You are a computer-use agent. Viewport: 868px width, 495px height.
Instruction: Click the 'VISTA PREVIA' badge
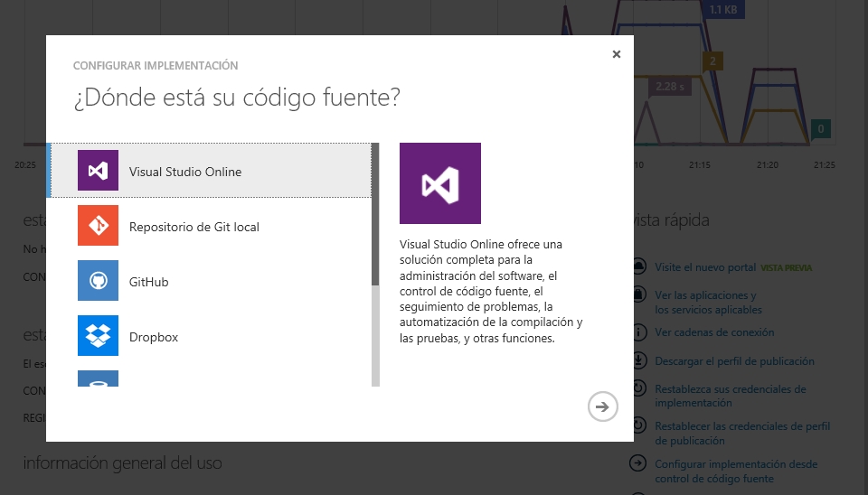pos(786,267)
